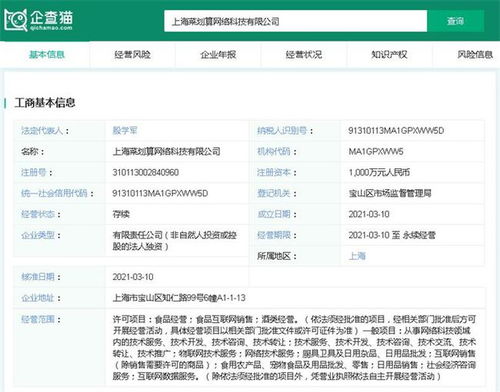Viewport: 500px width, 392px height.
Task: Click the 经营范围 label
Action: (x=41, y=319)
